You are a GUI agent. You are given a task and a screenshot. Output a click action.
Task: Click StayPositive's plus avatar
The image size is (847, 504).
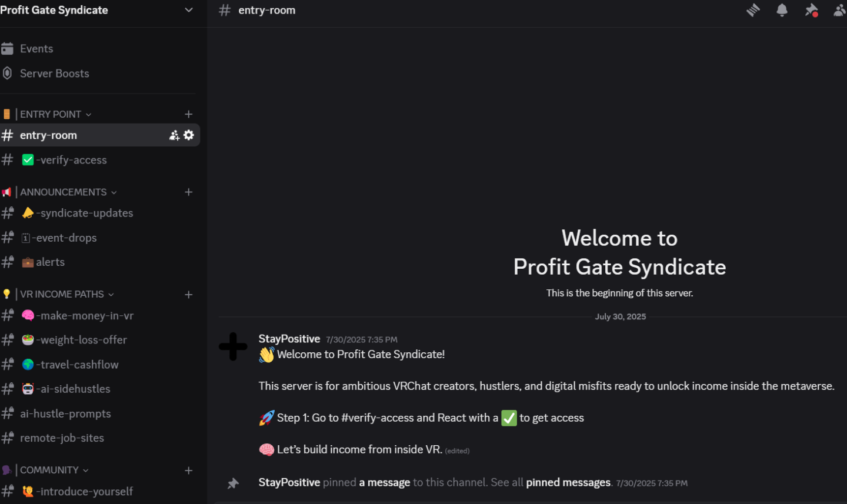[x=233, y=346]
